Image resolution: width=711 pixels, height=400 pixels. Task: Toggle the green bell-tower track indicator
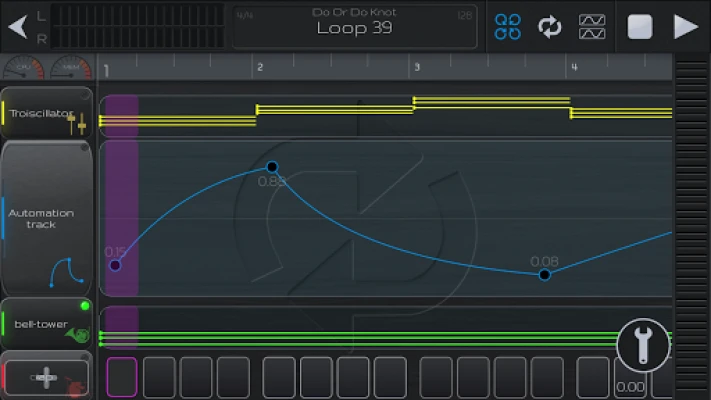click(x=84, y=306)
